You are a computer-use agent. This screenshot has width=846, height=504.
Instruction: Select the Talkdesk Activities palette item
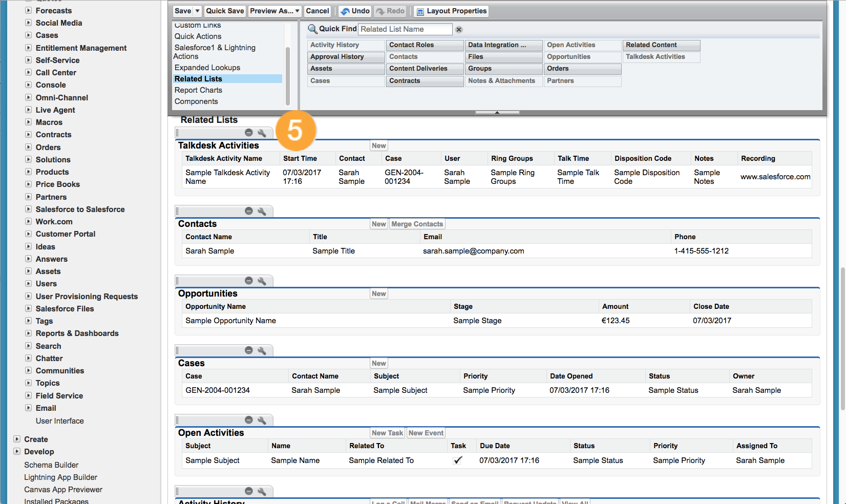click(662, 57)
